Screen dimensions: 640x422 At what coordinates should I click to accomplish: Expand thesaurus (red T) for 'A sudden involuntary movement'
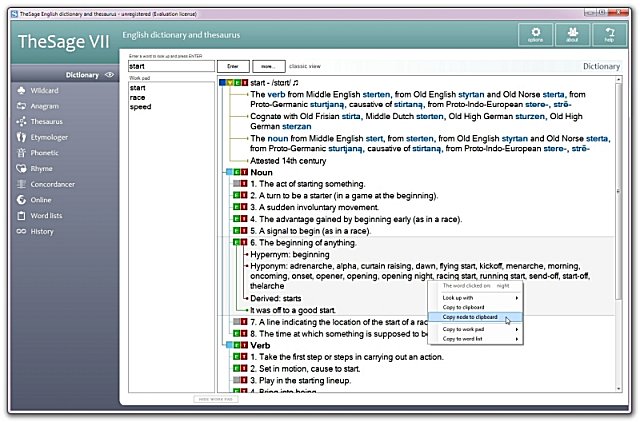(x=244, y=207)
